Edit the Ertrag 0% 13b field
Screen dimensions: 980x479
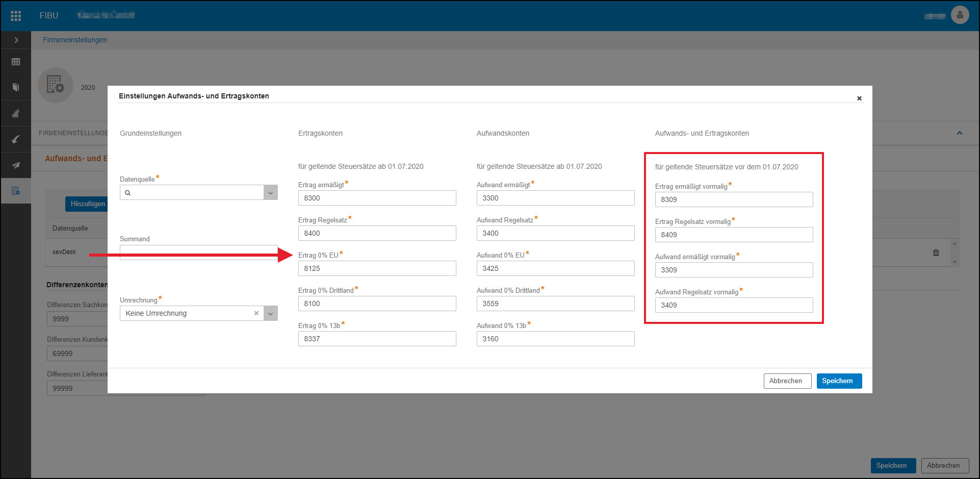point(377,339)
